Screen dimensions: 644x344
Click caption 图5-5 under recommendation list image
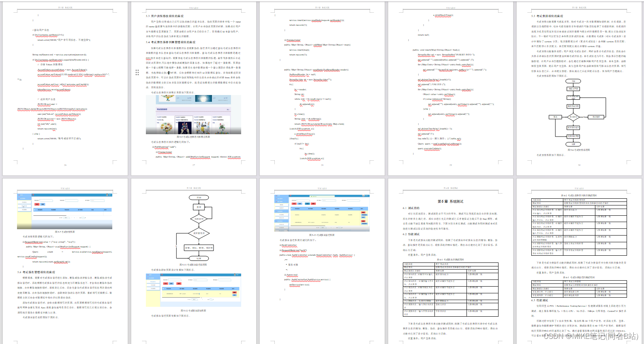coord(193,137)
